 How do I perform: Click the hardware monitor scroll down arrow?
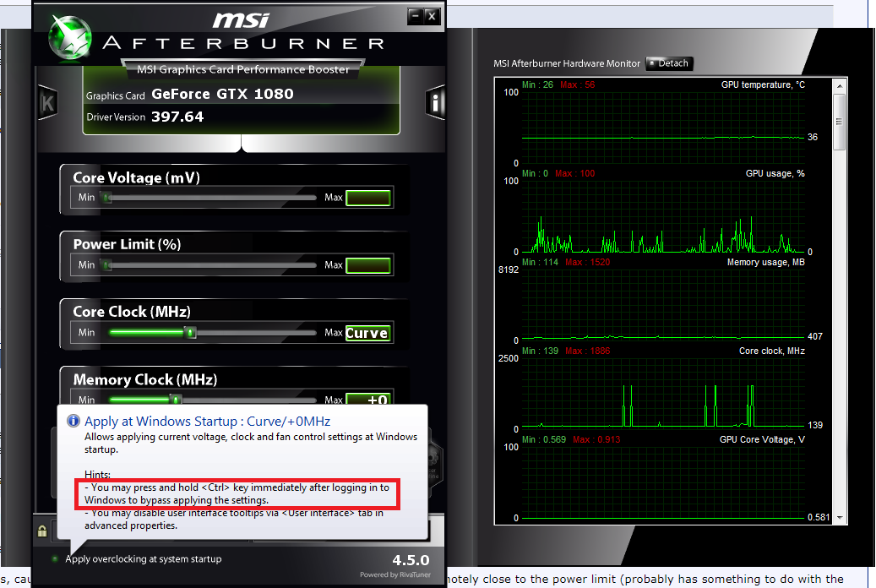[x=839, y=518]
